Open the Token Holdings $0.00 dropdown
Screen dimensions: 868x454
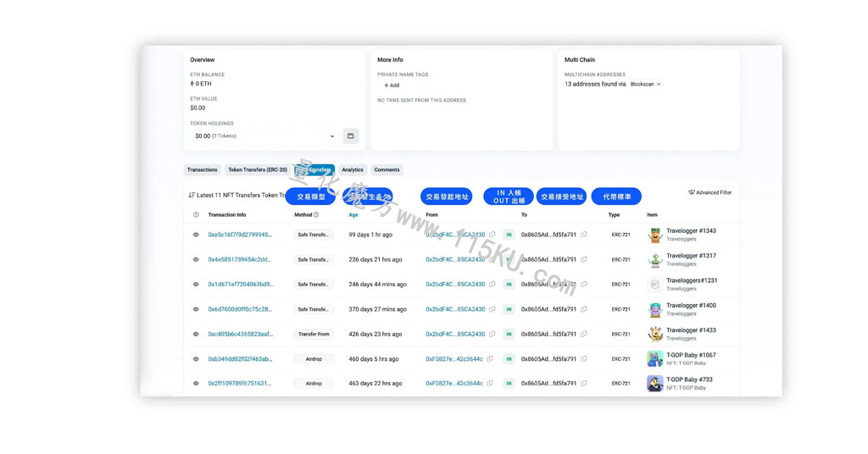264,136
